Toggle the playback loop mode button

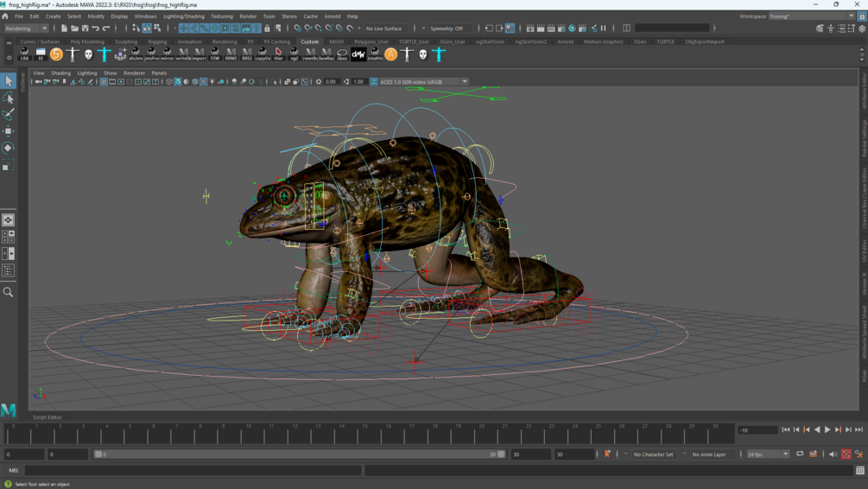(800, 454)
